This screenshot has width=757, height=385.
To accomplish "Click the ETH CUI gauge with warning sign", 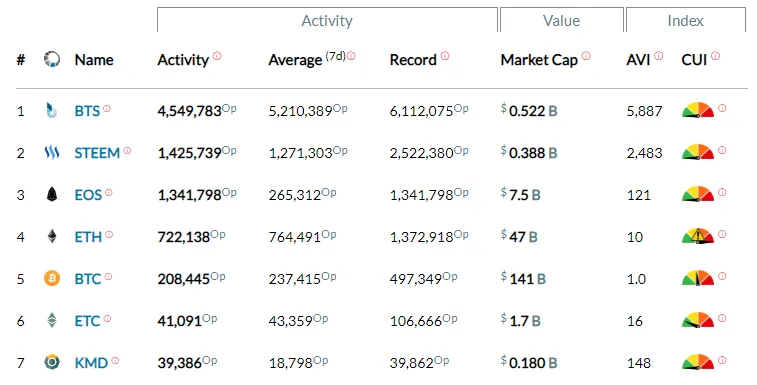I will [698, 236].
